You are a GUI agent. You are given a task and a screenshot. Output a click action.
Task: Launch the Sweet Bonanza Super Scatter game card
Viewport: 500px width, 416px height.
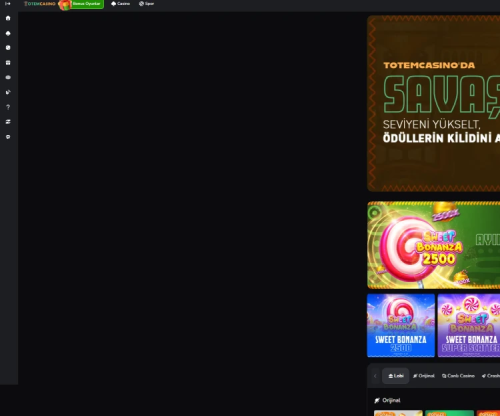click(469, 325)
